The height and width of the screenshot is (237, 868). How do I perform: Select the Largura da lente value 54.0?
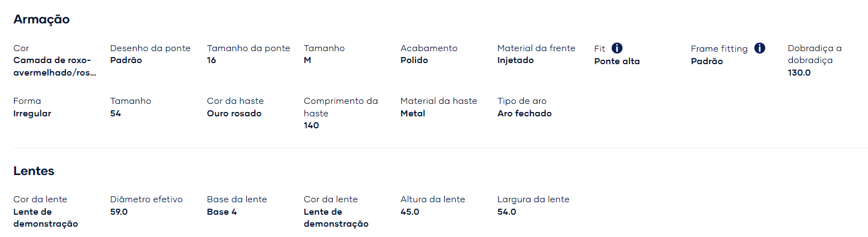pos(506,212)
